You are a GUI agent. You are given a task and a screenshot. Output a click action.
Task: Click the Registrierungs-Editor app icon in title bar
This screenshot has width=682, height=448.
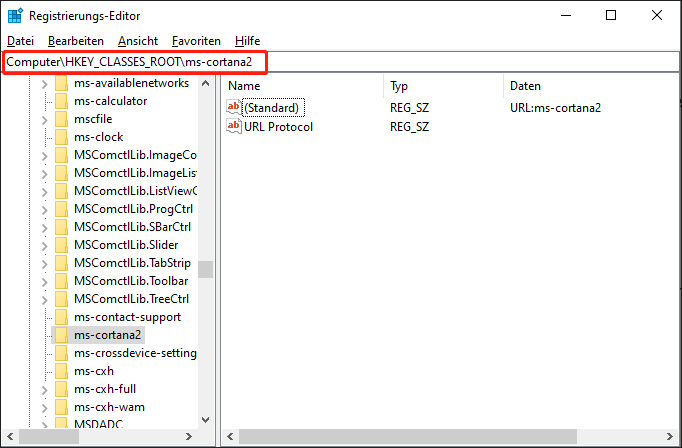pyautogui.click(x=15, y=15)
